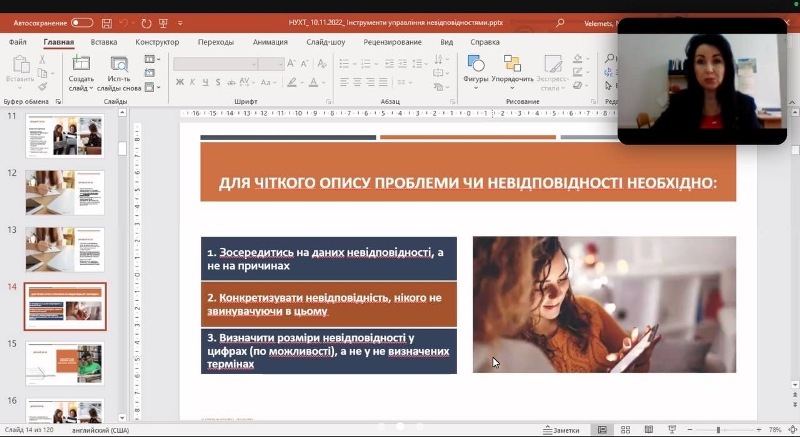Click the Text Direction icon
The width and height of the screenshot is (800, 437).
point(439,60)
